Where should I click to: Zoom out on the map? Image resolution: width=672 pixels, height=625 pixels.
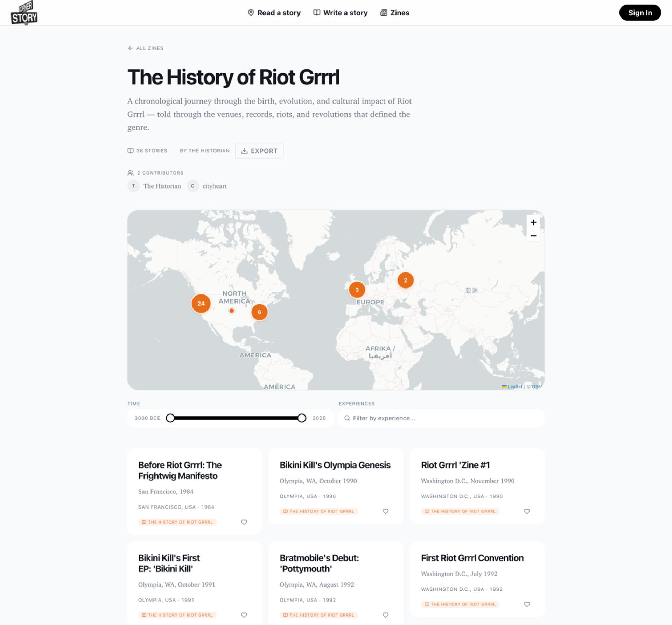point(533,236)
